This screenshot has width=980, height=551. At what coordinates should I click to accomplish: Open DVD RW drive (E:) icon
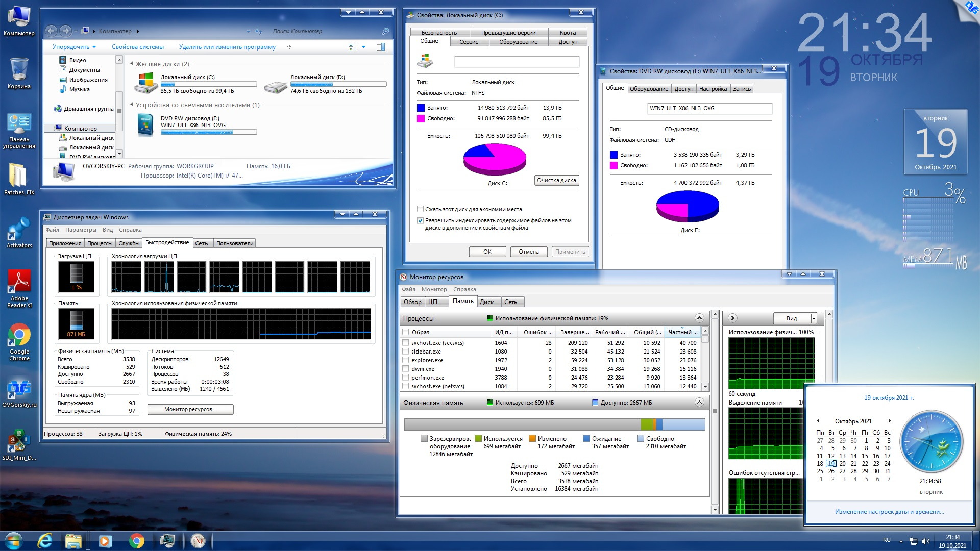point(145,125)
